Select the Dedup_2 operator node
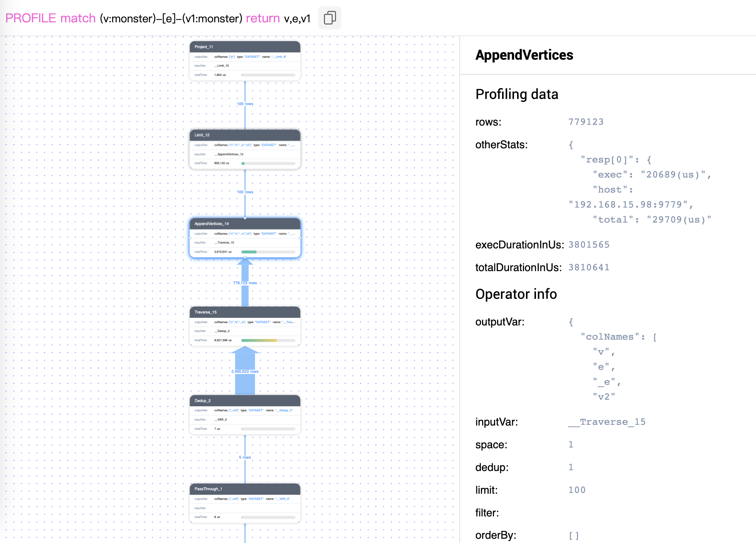 (x=245, y=401)
